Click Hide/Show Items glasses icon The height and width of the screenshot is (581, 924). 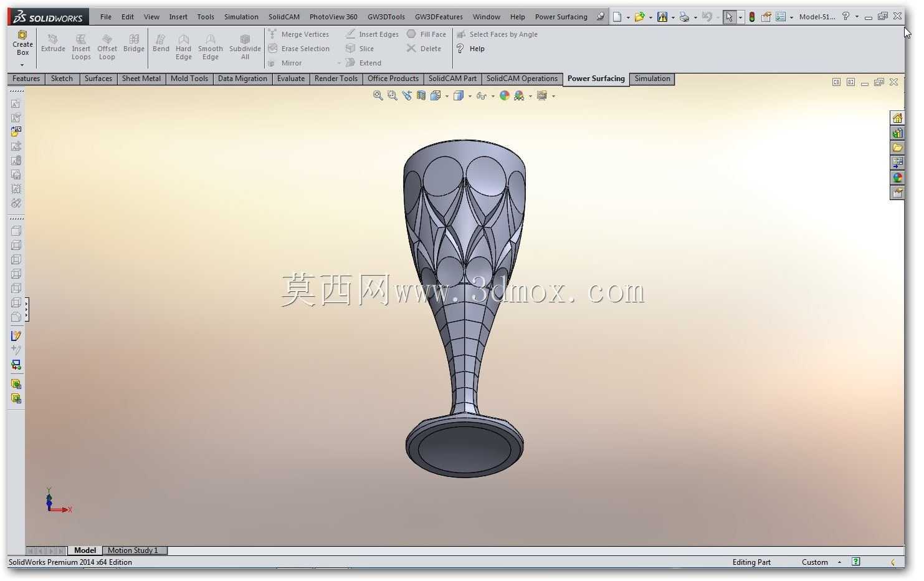(481, 95)
